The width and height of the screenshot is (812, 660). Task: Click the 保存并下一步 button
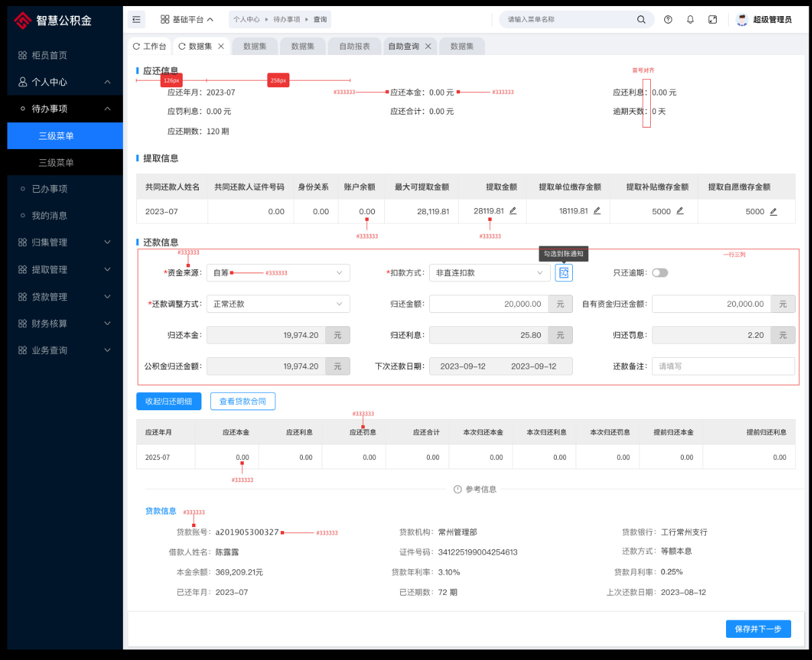[758, 629]
